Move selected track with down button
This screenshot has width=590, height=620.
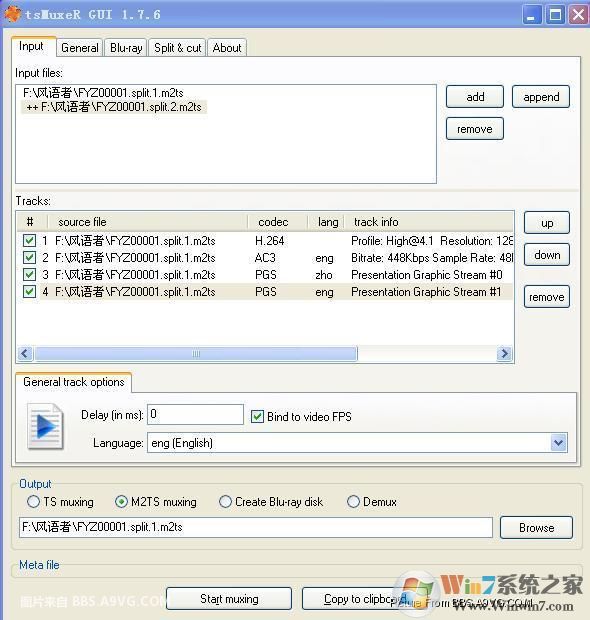[547, 255]
